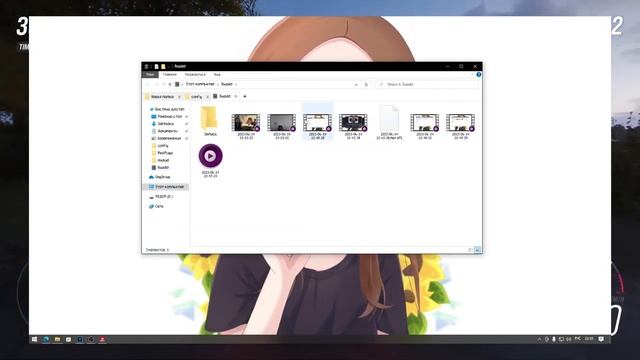The image size is (640, 360).
Task: Select the video with the colorful room thumbnail
Action: pos(246,123)
